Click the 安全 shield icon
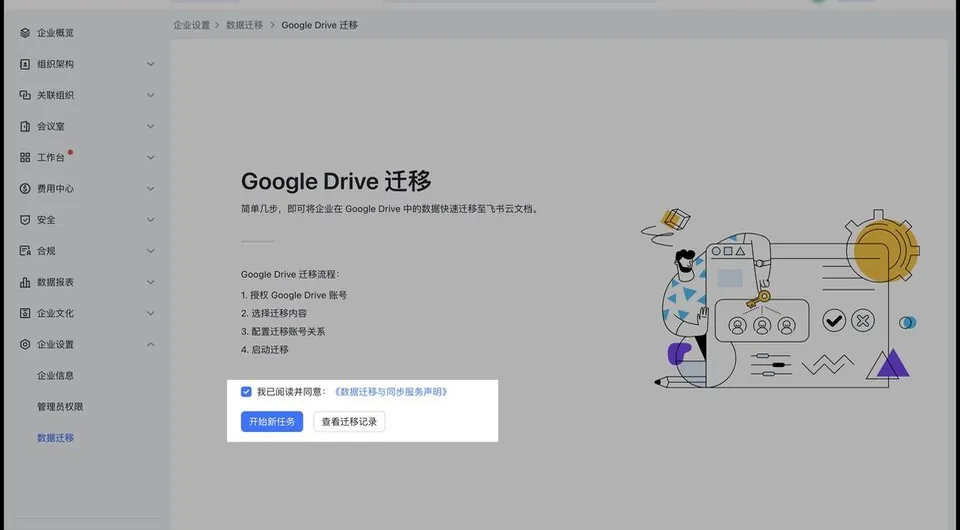 coord(24,220)
